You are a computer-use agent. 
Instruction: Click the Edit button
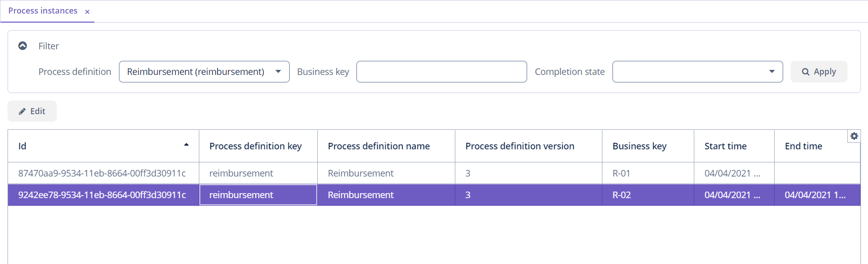(x=32, y=111)
